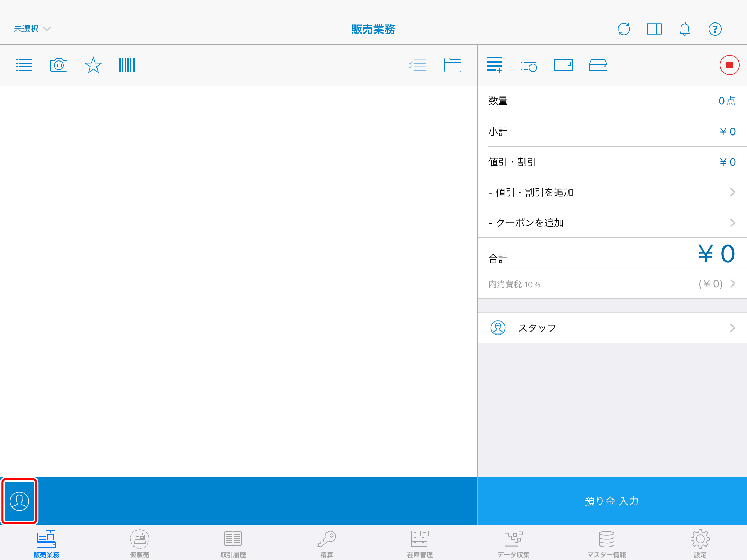
Task: Open notifications bell
Action: click(x=685, y=29)
